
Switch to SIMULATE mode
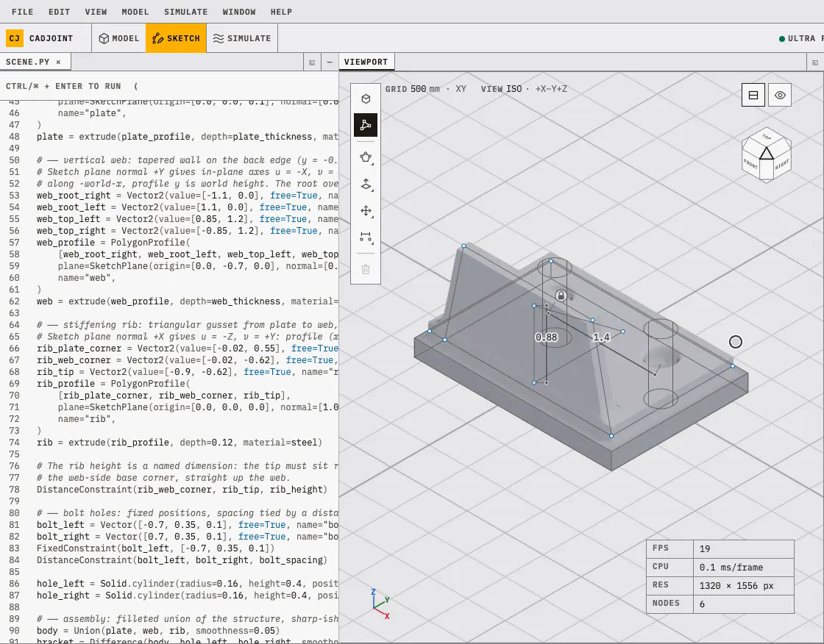tap(242, 38)
